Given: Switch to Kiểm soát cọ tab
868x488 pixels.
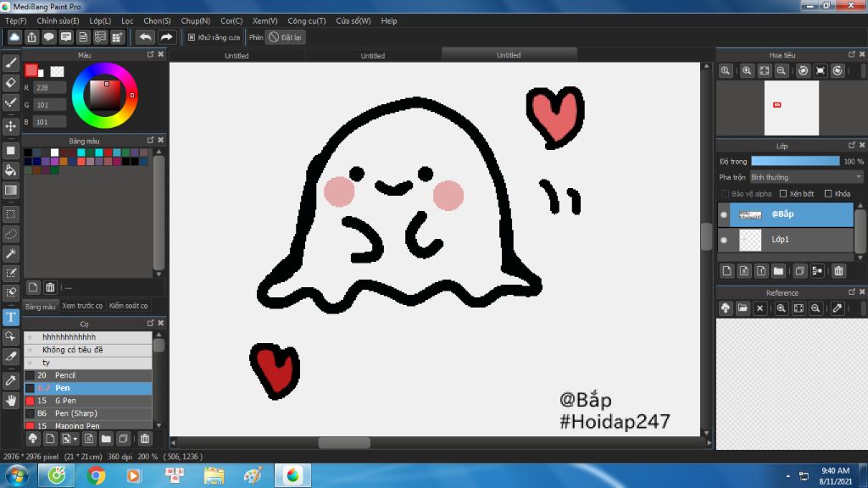Looking at the screenshot, I should pos(129,305).
